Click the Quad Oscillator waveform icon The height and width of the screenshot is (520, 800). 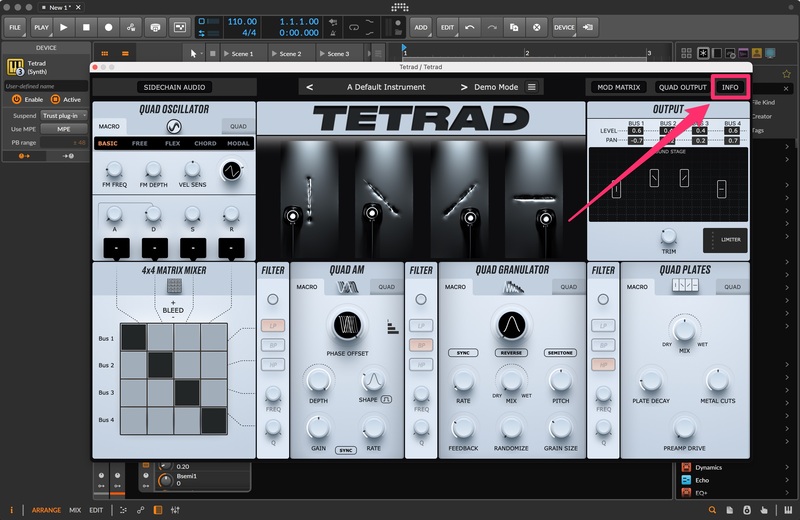[173, 126]
